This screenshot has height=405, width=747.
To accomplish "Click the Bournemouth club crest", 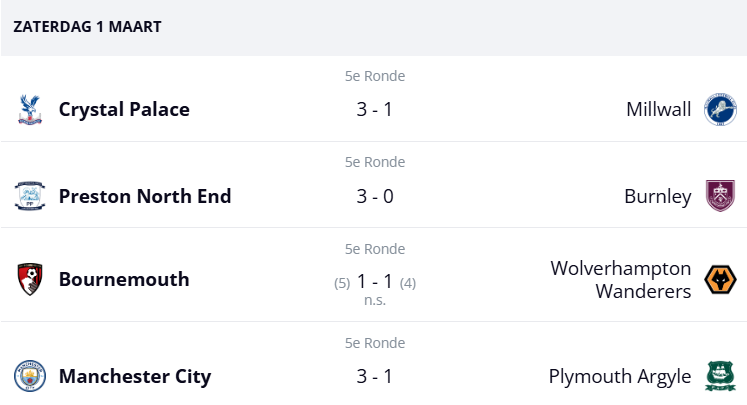I will (30, 279).
